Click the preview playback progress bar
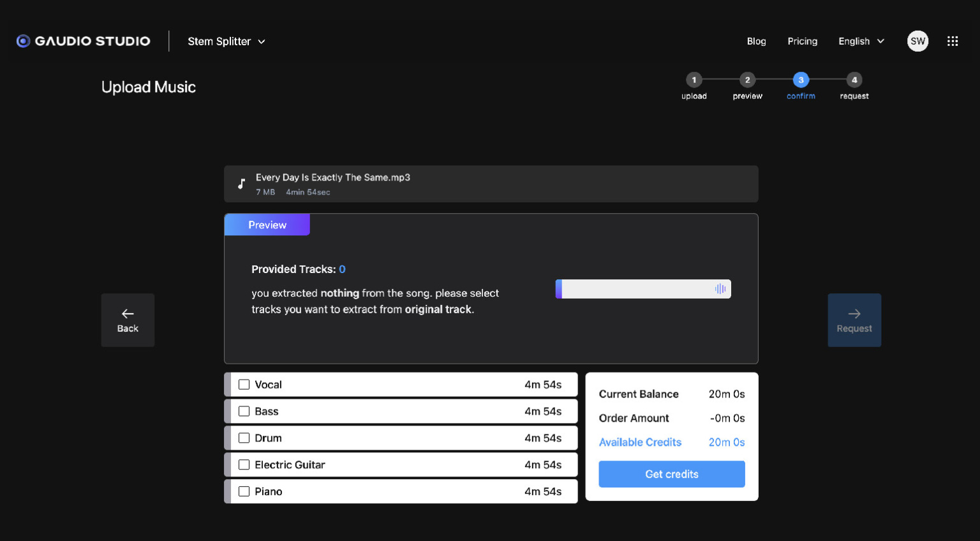 tap(638, 288)
